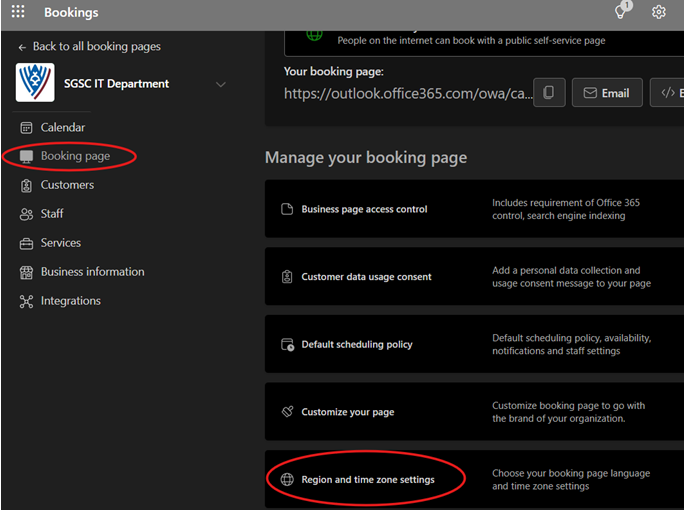Click the lightbulb tips notification icon

point(621,12)
